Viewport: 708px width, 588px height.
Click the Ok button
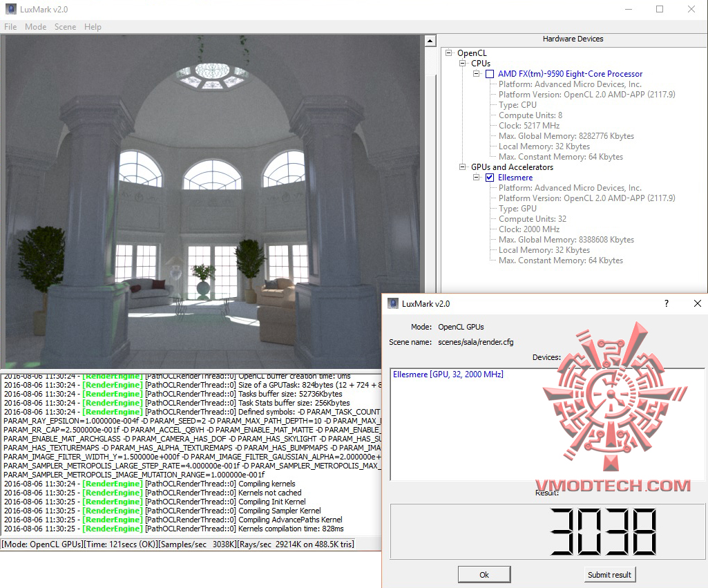click(x=484, y=574)
